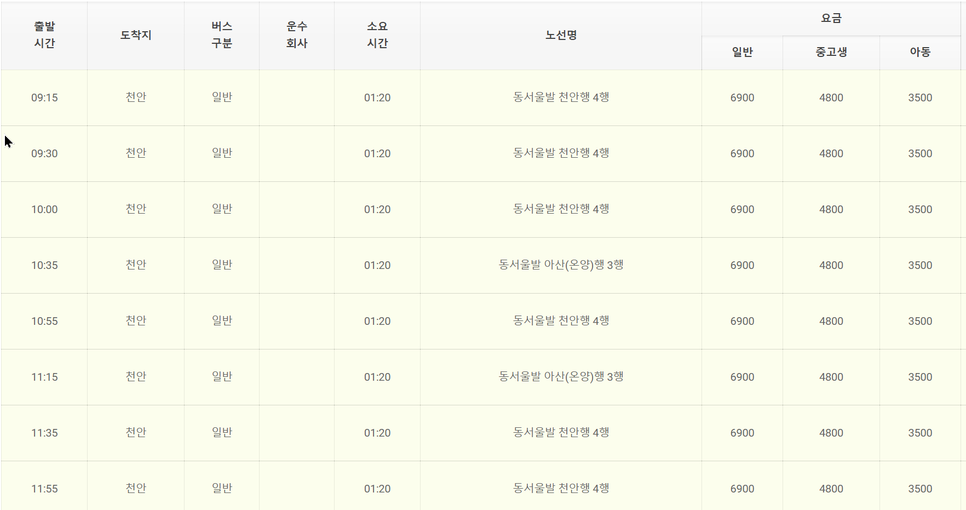
Task: Select the 09:30 departure time cell
Action: coord(44,153)
